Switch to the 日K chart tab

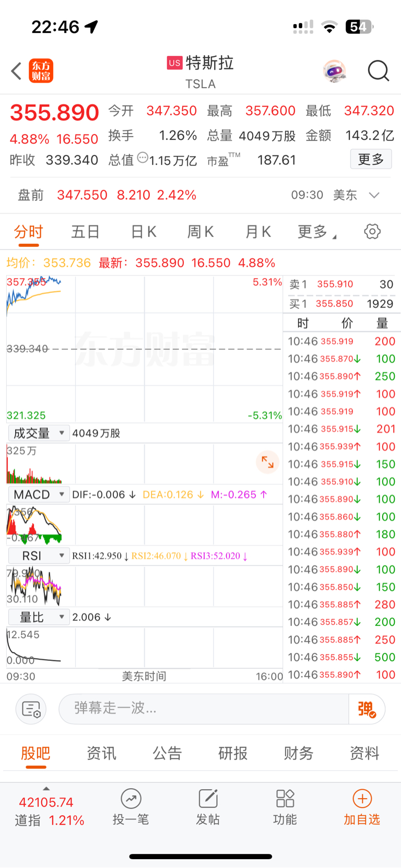[144, 232]
